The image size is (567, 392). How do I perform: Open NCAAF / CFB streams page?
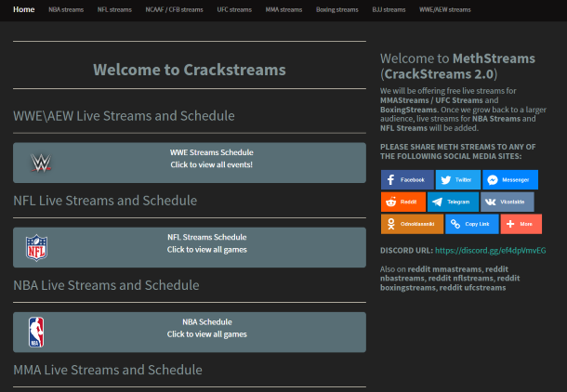point(175,10)
